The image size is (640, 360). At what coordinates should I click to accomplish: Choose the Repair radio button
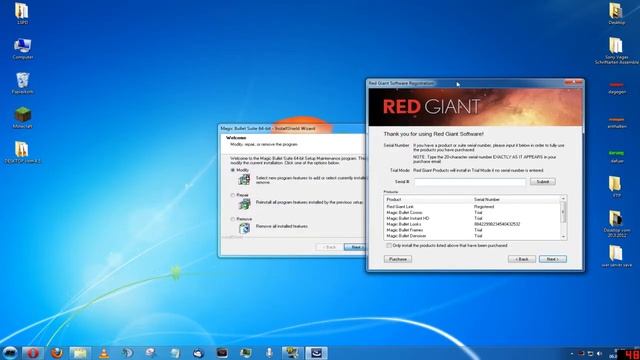(x=233, y=196)
